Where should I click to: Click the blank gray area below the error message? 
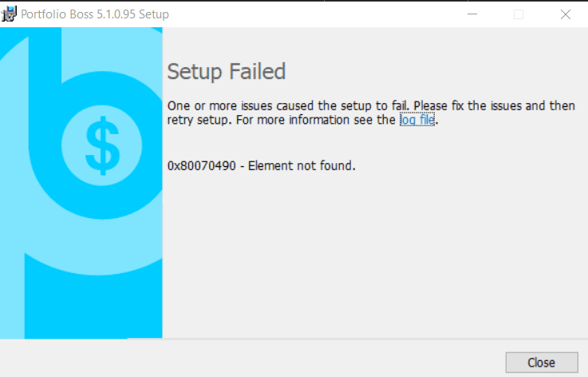[367, 256]
